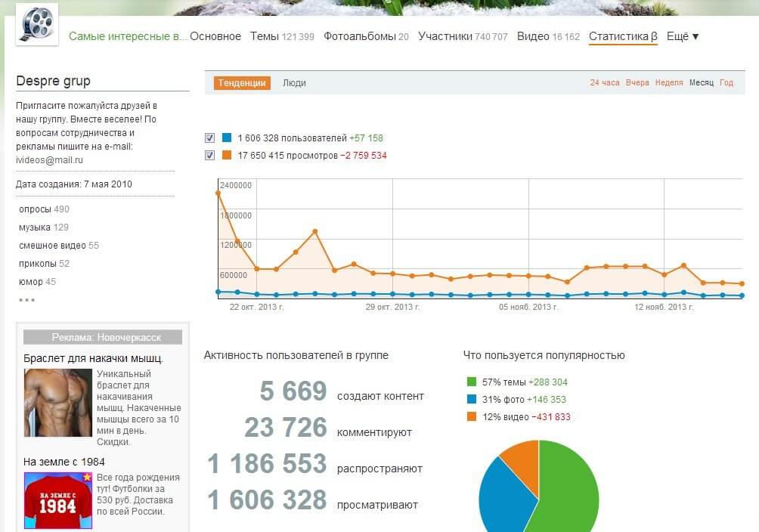Open the 'Браслет для накачки мышц' ad title
Viewport: 759px width, 532px height.
point(94,358)
